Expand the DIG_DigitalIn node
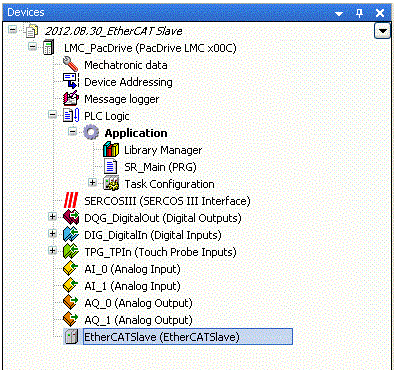 (52, 234)
